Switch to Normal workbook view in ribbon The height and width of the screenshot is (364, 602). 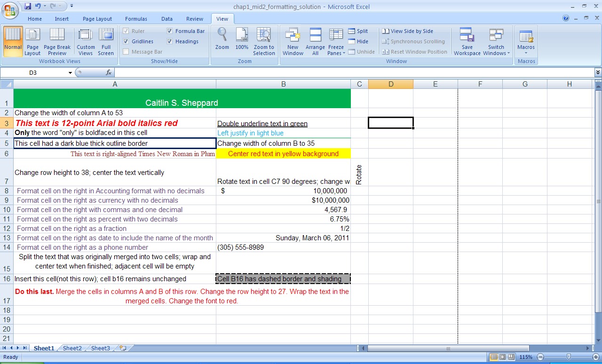click(13, 41)
